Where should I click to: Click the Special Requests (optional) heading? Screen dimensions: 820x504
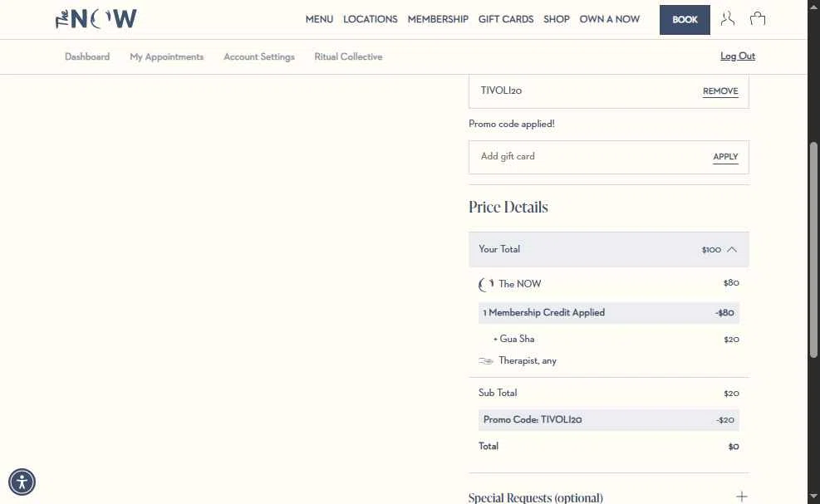(x=536, y=497)
